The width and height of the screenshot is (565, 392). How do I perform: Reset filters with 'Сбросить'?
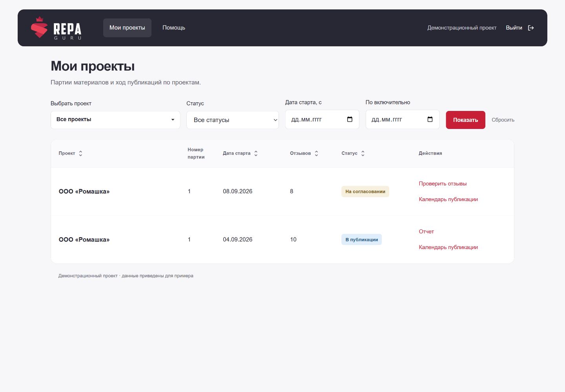503,120
